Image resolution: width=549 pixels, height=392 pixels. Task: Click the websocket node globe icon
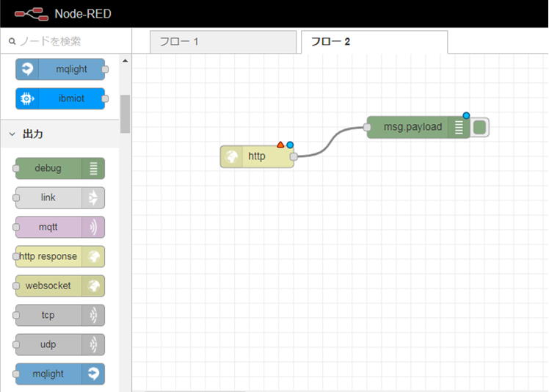click(x=93, y=286)
